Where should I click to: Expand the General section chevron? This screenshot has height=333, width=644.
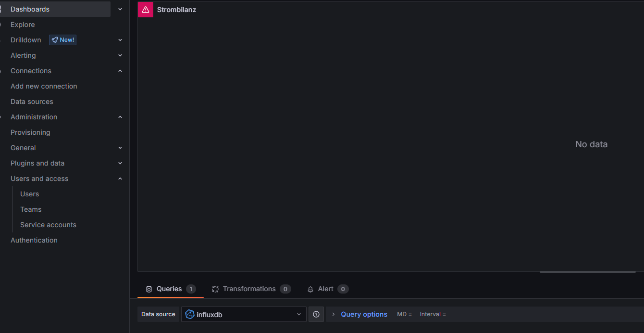tap(120, 148)
